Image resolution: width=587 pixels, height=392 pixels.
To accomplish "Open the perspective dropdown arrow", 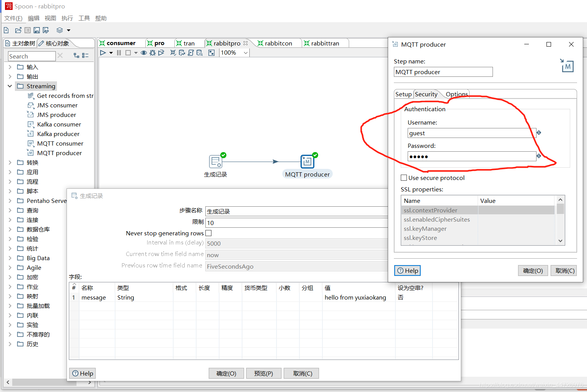I will click(x=69, y=30).
